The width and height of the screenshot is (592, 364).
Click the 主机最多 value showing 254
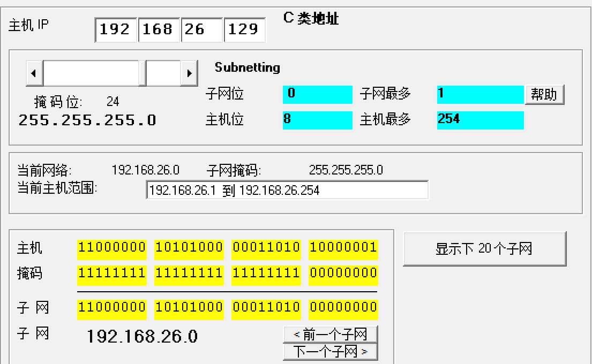[480, 120]
